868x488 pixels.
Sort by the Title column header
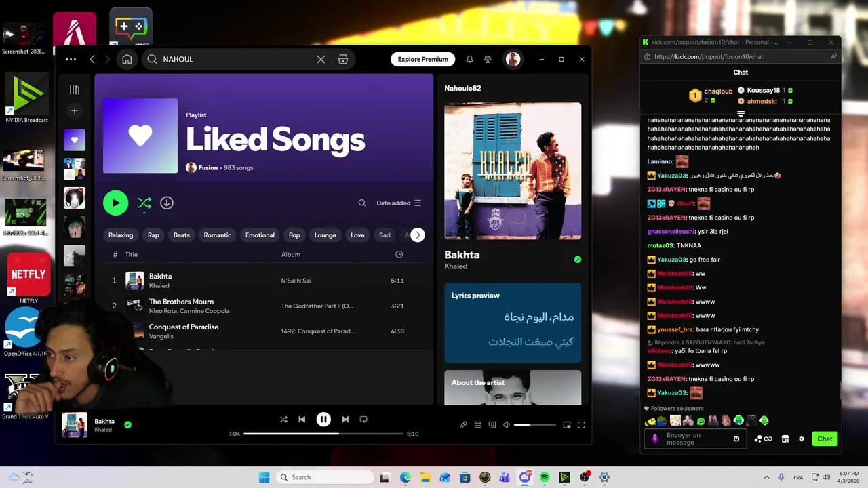tap(132, 254)
